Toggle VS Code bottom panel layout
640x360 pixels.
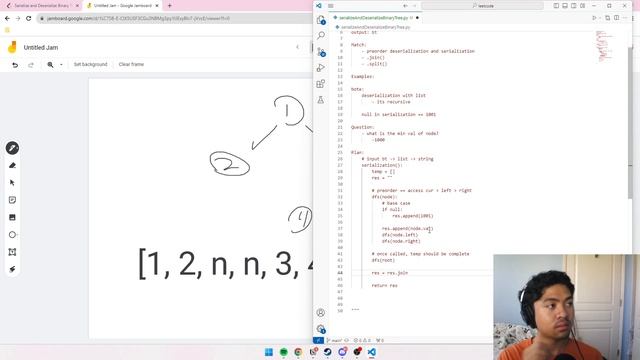565,6
